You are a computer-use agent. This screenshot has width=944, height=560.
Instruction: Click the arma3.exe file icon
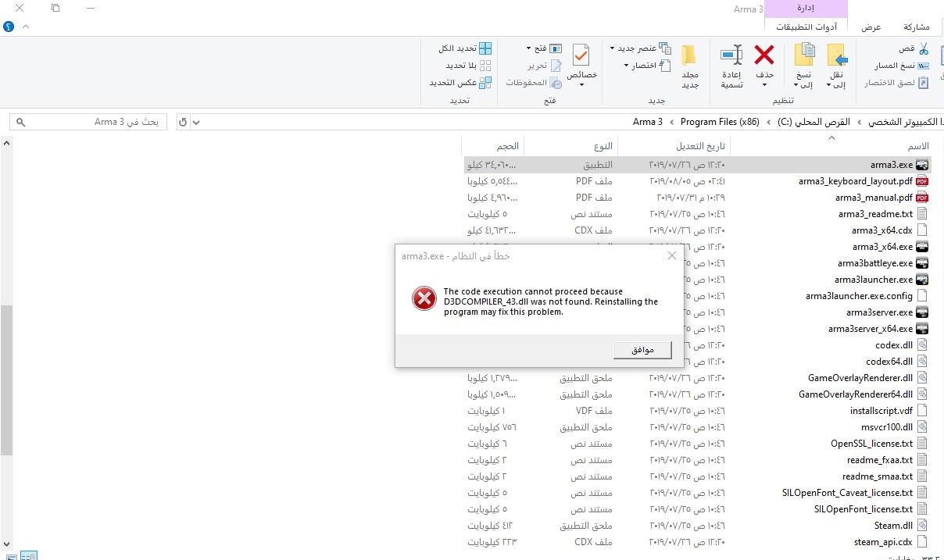(922, 165)
